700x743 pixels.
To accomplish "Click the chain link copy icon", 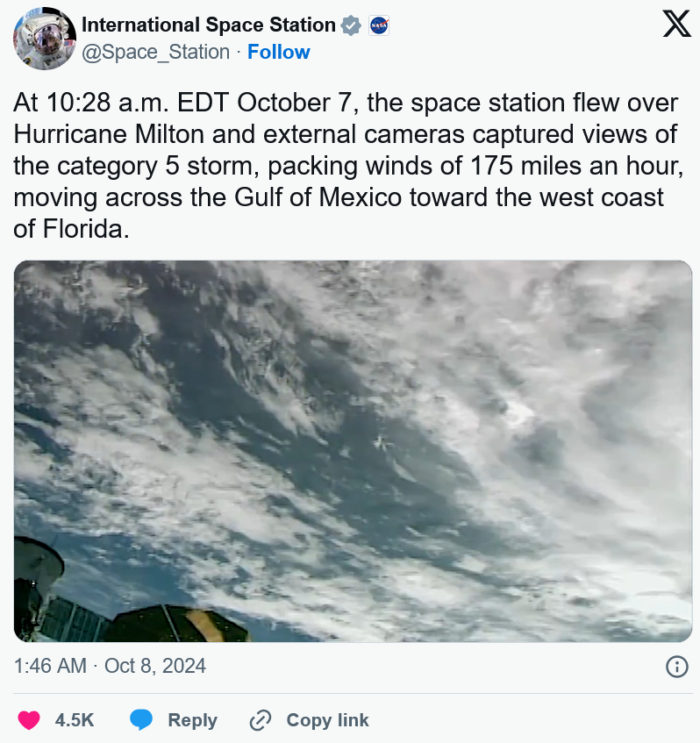I will click(261, 720).
